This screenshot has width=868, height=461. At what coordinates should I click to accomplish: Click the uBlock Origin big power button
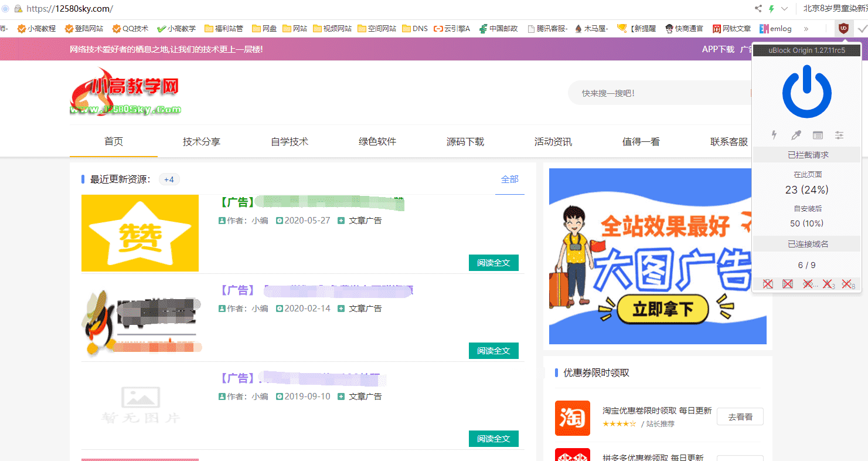click(806, 91)
